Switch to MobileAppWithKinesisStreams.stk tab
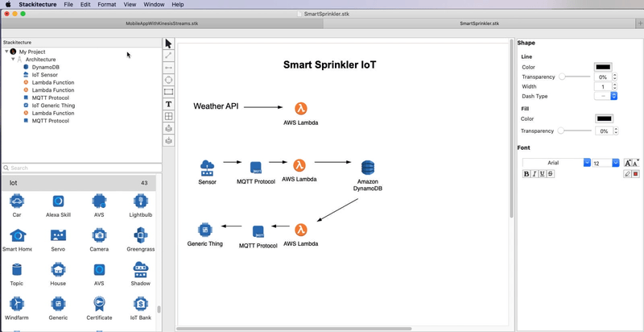This screenshot has height=332, width=644. click(x=161, y=23)
